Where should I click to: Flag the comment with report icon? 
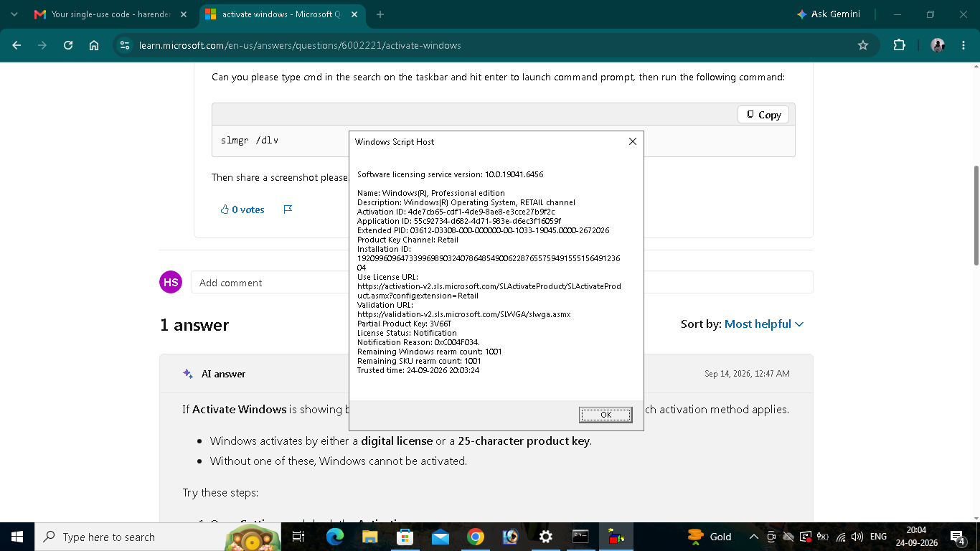click(288, 209)
